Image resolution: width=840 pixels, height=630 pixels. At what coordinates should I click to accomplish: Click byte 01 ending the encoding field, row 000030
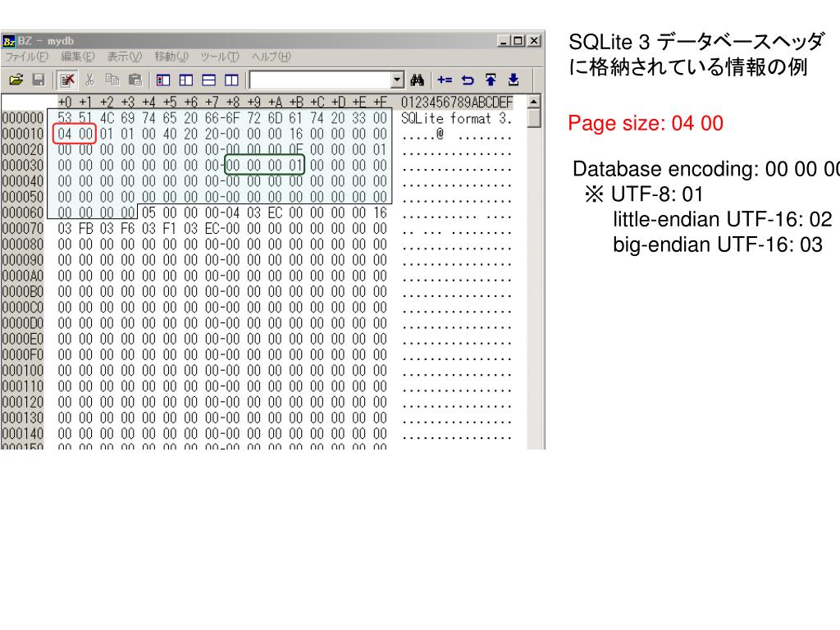(295, 166)
